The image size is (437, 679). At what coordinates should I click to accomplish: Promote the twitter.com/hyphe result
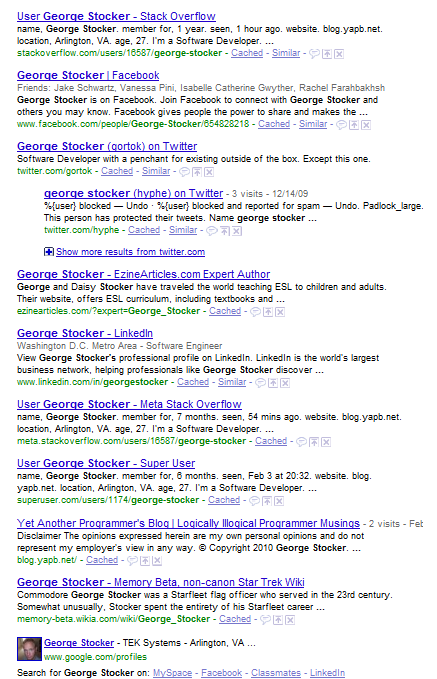coord(224,231)
